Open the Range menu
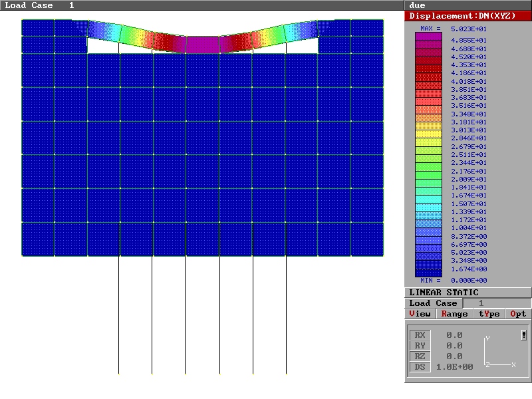Image resolution: width=532 pixels, height=399 pixels. pos(455,314)
